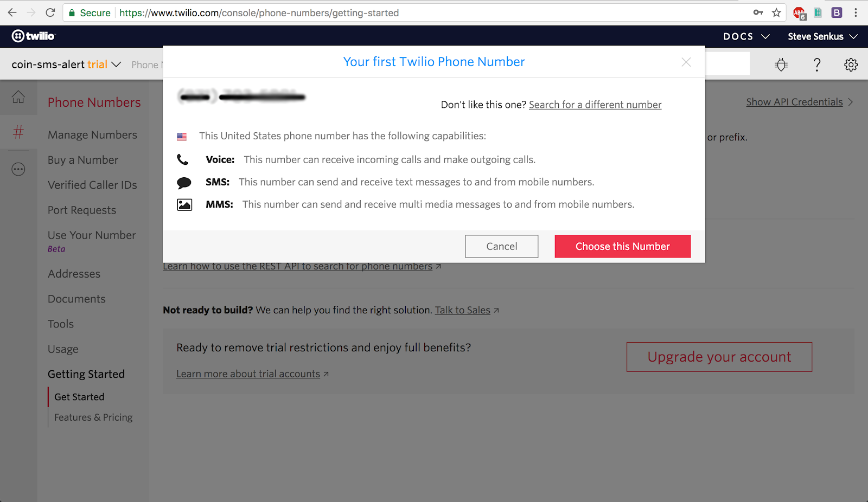This screenshot has height=502, width=868.
Task: Open the console settings gear icon
Action: pyautogui.click(x=851, y=65)
